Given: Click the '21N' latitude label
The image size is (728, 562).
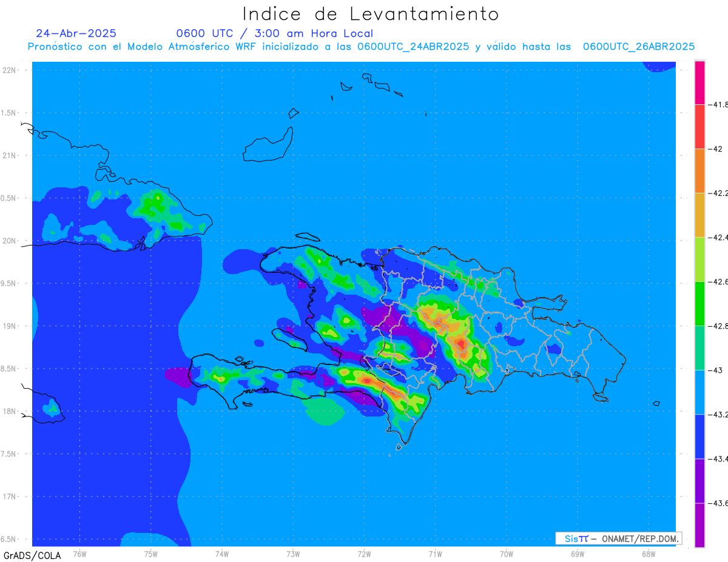Looking at the screenshot, I should click(x=10, y=156).
